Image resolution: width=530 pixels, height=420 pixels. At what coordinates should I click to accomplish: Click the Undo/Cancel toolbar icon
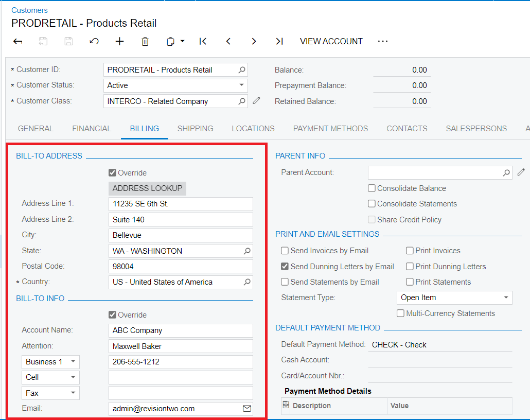(94, 42)
